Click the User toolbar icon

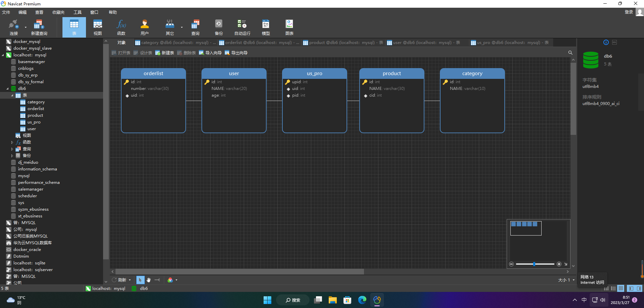[145, 27]
